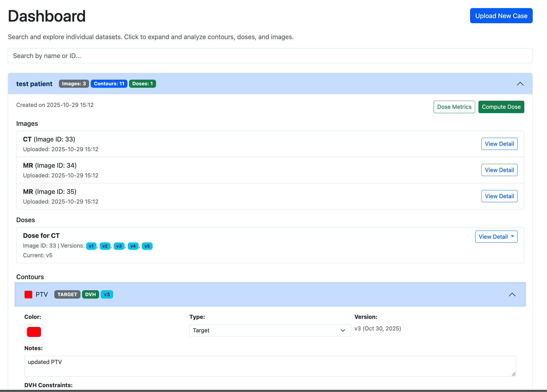Open the View Detail dropdown for Dose for CT
Screen dimensions: 547x392
[x=496, y=236]
